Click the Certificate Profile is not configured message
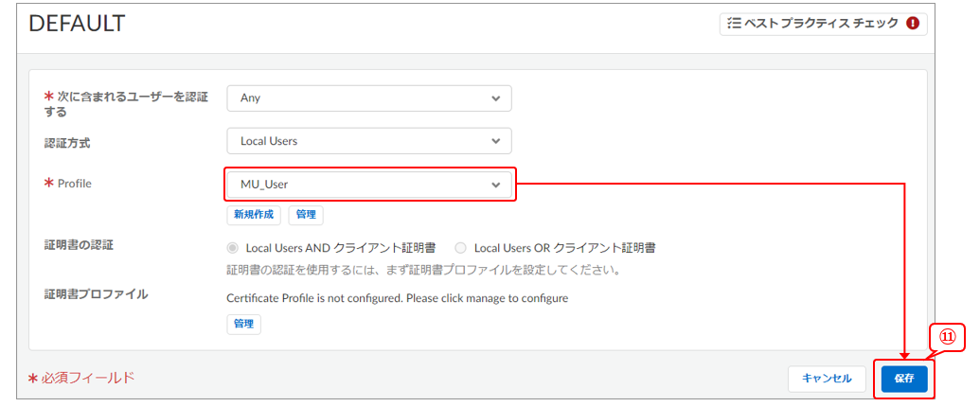The image size is (980, 407). [x=397, y=298]
